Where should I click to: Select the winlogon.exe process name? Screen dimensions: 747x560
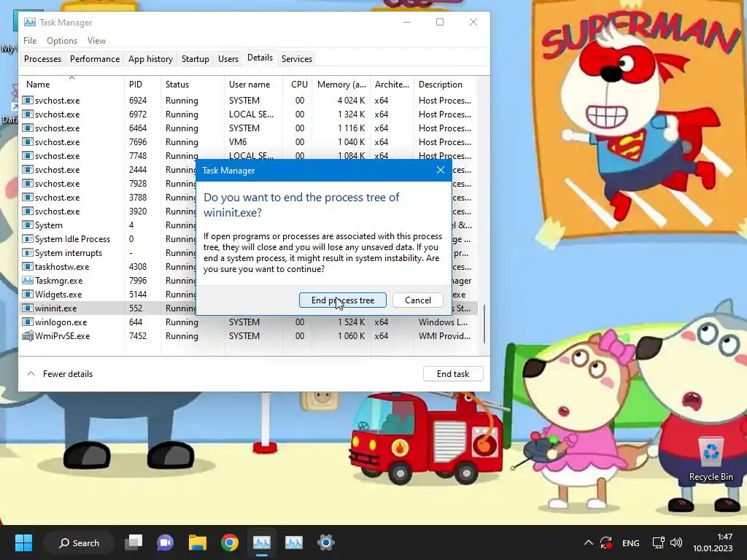tap(61, 322)
